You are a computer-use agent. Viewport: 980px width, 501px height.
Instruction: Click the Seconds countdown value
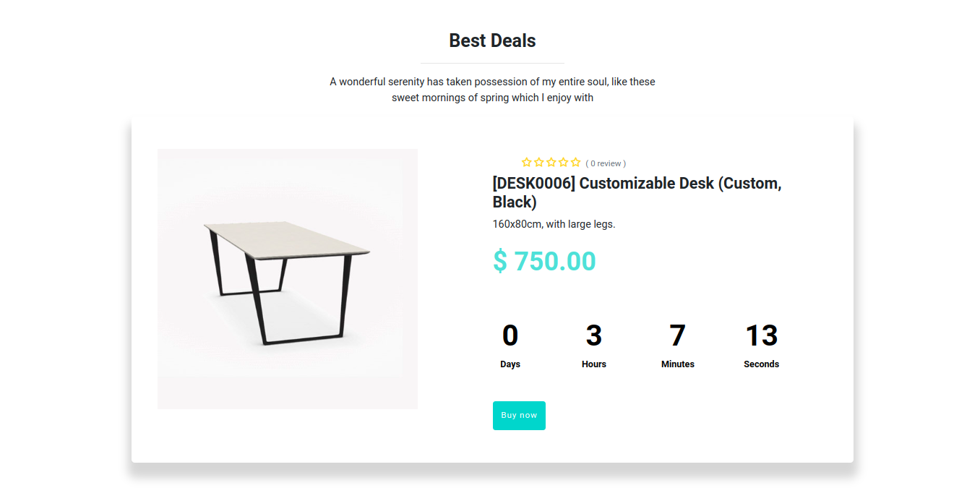tap(761, 335)
